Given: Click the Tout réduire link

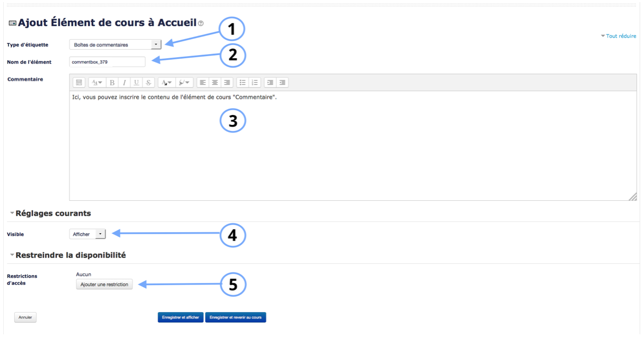Looking at the screenshot, I should pyautogui.click(x=619, y=36).
